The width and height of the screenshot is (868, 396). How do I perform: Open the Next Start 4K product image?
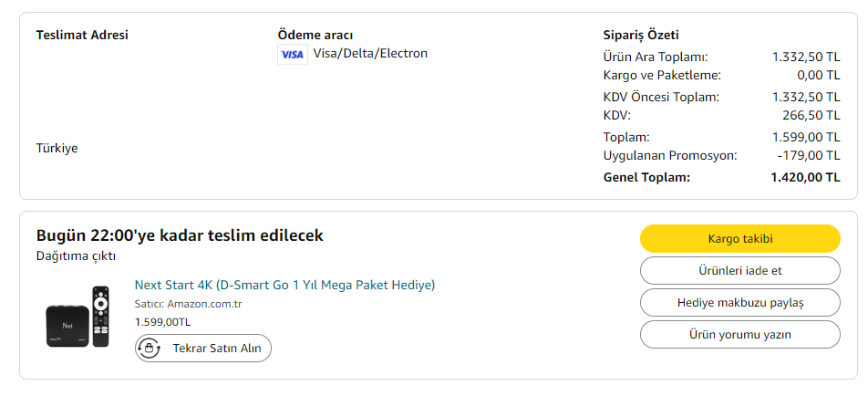78,316
